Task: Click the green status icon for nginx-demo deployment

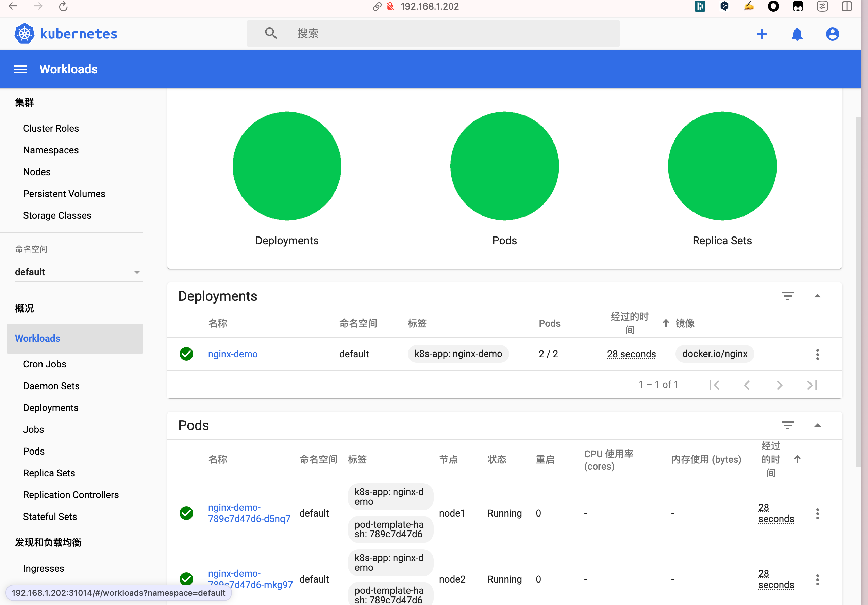Action: (186, 354)
